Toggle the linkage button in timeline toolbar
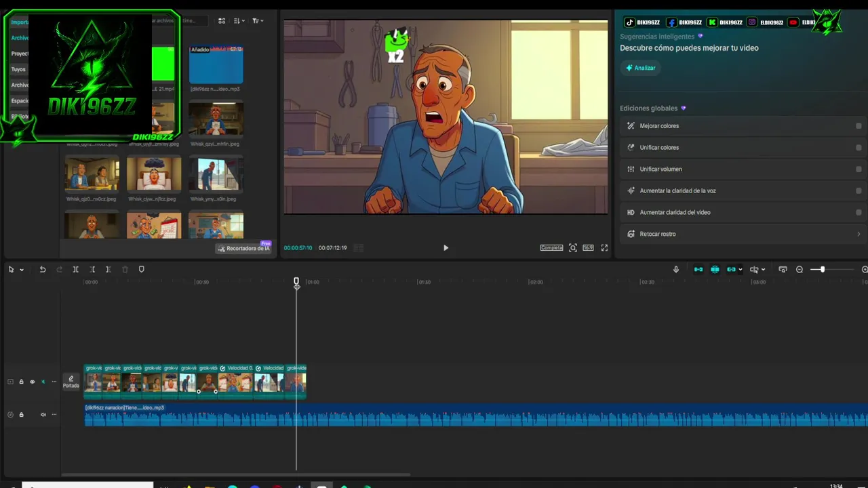This screenshot has width=868, height=488. coord(730,269)
